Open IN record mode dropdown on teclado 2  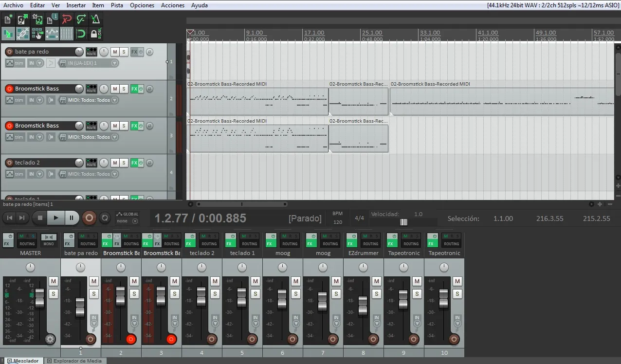click(35, 174)
